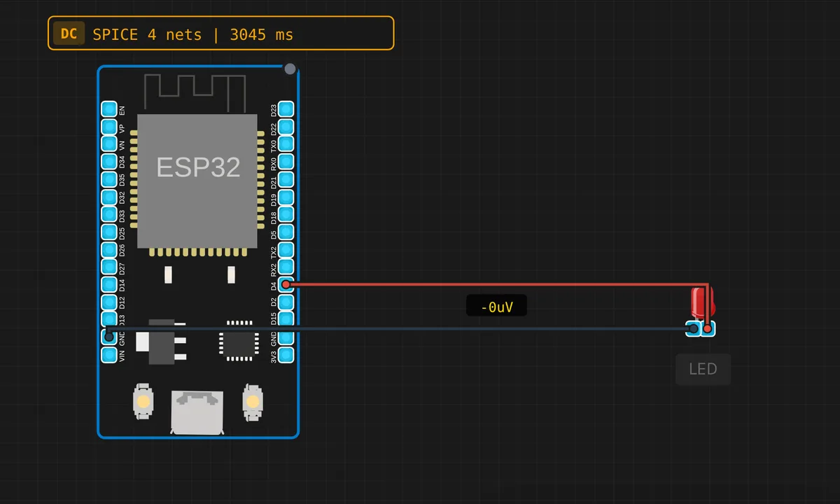
Task: Click the D25 pin pad
Action: 109,232
